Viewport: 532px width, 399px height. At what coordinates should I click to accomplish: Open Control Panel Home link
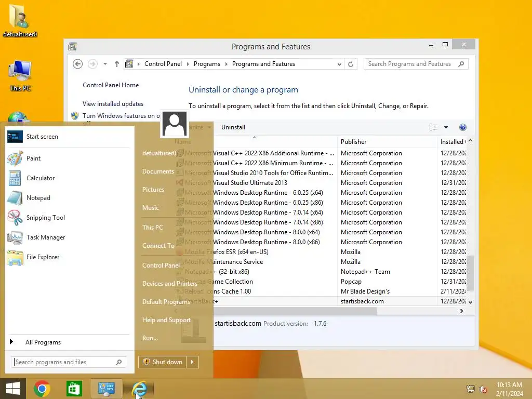[111, 85]
